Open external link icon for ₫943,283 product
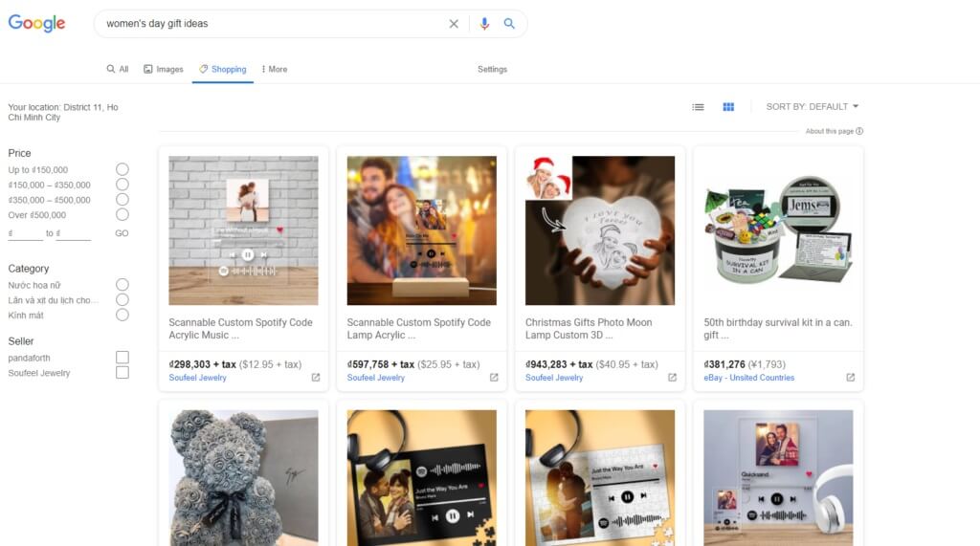Viewport: 980px width, 546px height. coord(672,378)
